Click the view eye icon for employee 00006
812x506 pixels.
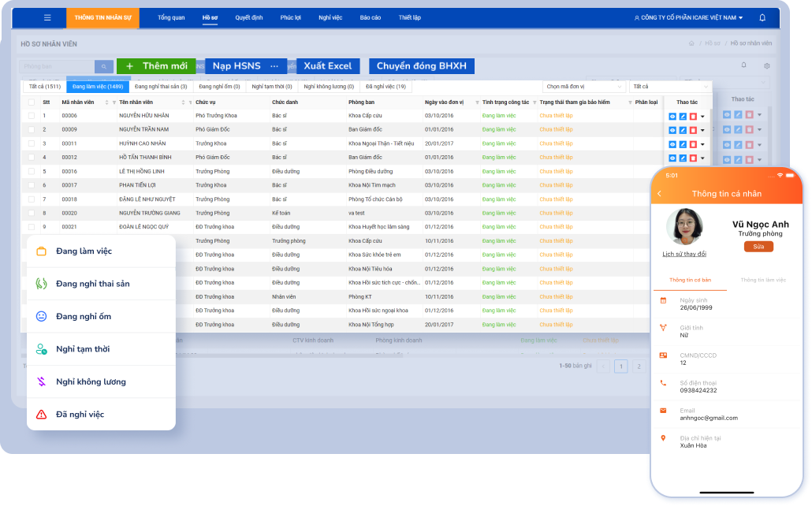tap(672, 117)
